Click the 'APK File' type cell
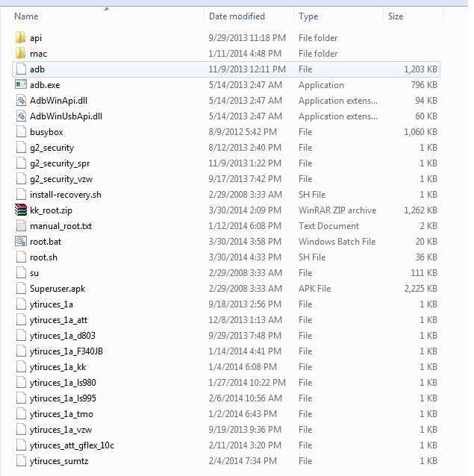This screenshot has height=476, width=474. 314,289
